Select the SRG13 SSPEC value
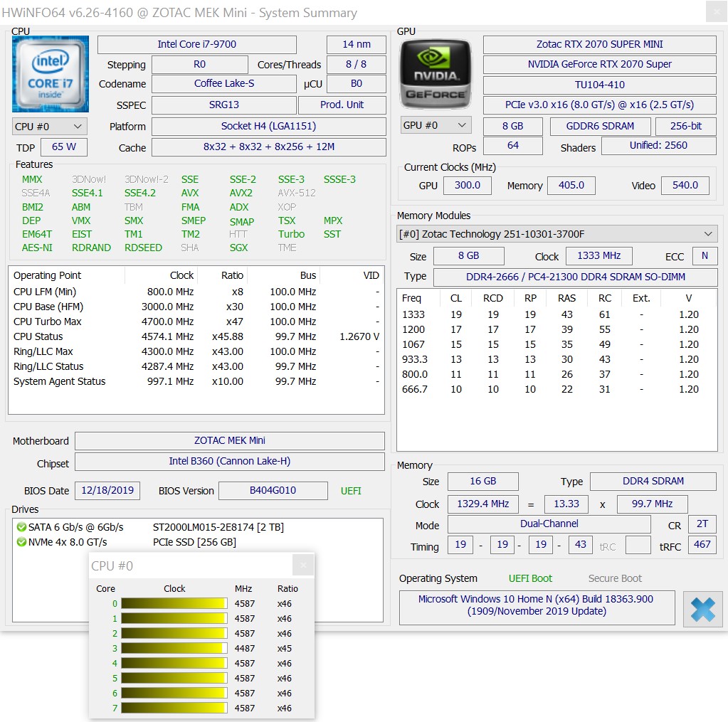Viewport: 728px width, 722px height. click(x=223, y=105)
